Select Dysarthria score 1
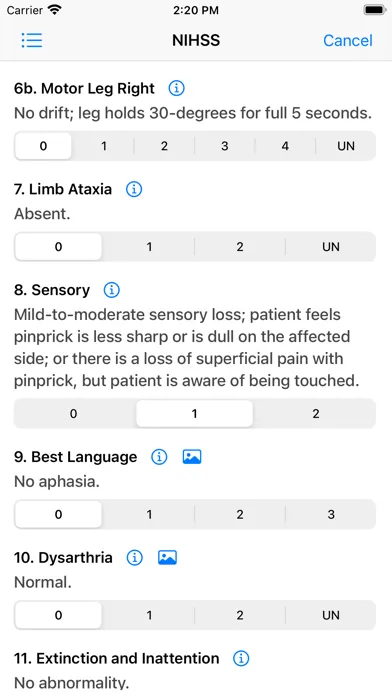 coord(149,615)
